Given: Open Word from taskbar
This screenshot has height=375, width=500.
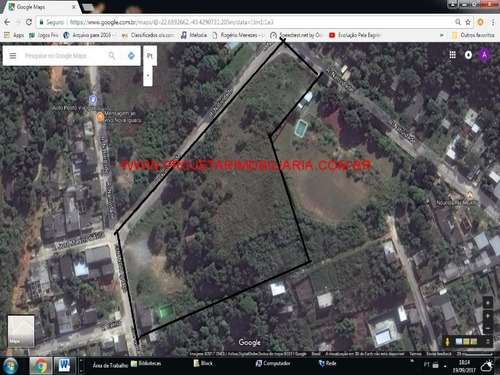Looking at the screenshot, I should (64, 366).
